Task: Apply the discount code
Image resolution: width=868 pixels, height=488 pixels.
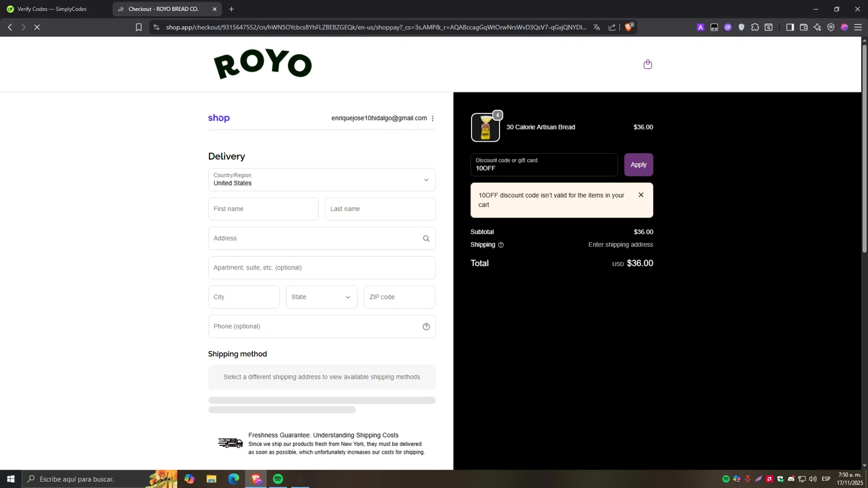Action: pos(638,165)
